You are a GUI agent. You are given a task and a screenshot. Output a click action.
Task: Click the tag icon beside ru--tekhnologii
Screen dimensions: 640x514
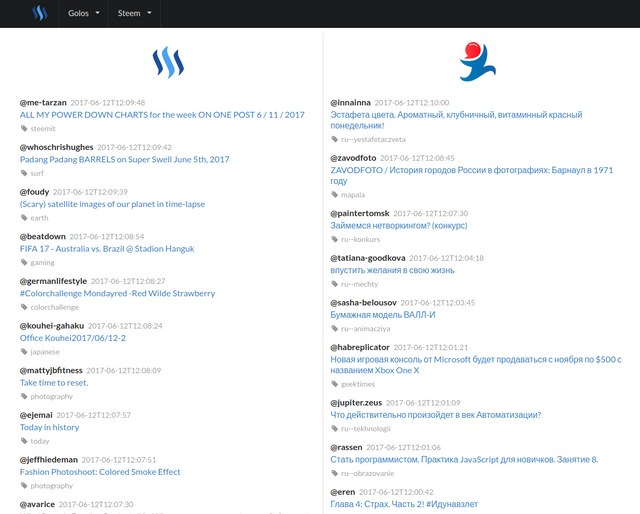coord(335,428)
